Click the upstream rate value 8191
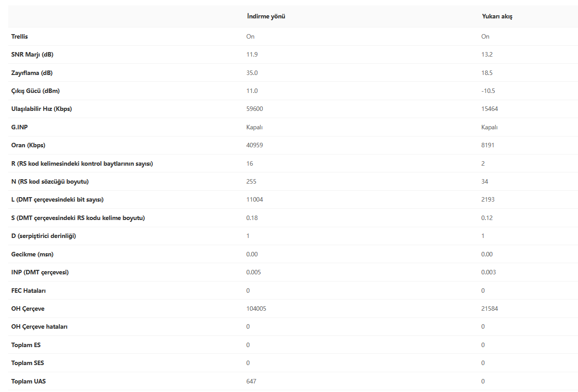The width and height of the screenshot is (578, 392). click(x=488, y=145)
